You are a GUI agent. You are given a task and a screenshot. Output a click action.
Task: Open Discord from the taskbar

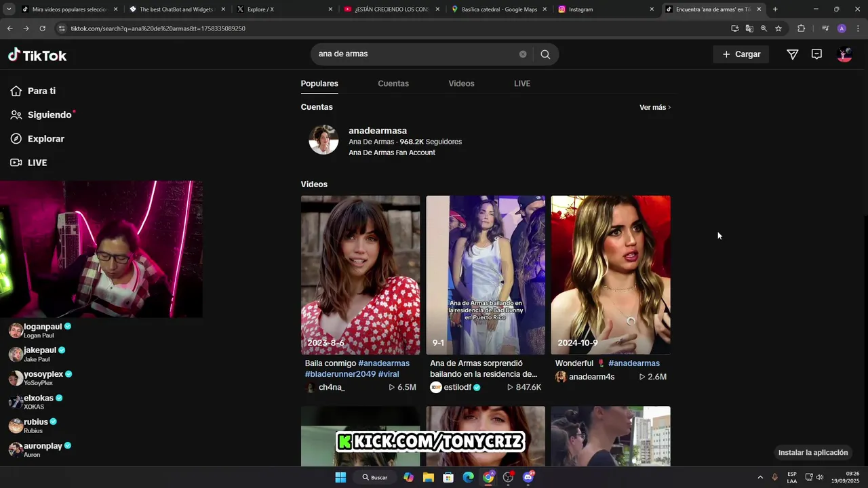tap(528, 477)
